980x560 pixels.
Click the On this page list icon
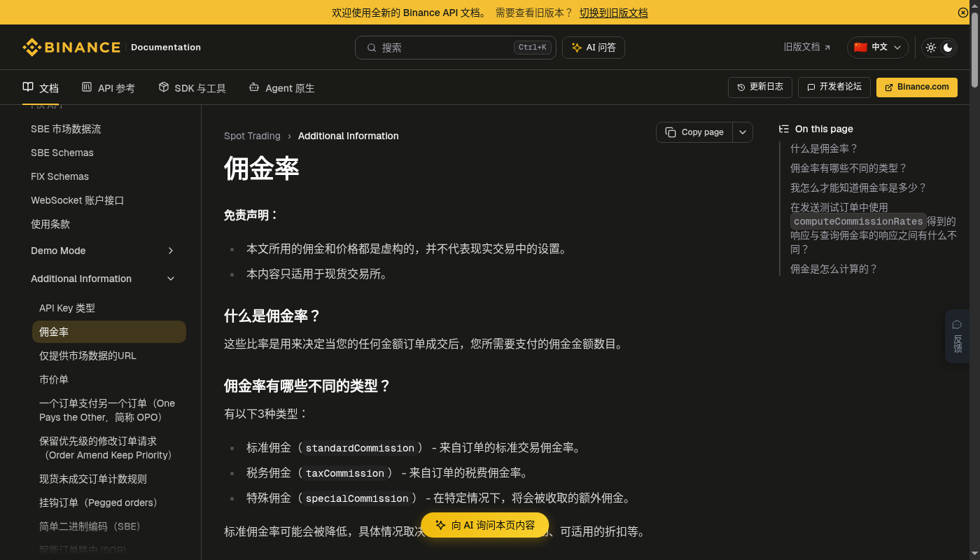tap(784, 129)
